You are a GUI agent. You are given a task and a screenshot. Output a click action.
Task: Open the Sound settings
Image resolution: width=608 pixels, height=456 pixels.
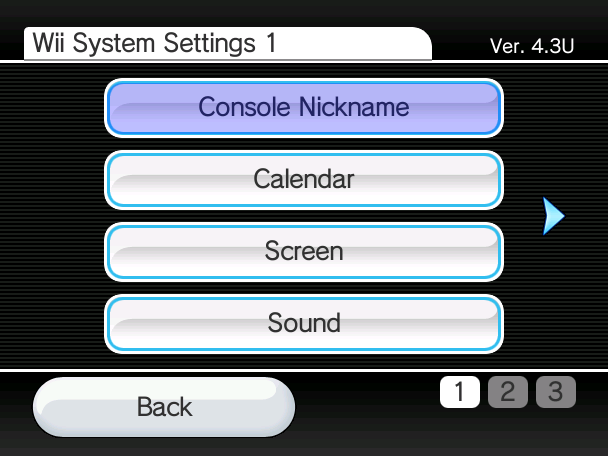[304, 324]
